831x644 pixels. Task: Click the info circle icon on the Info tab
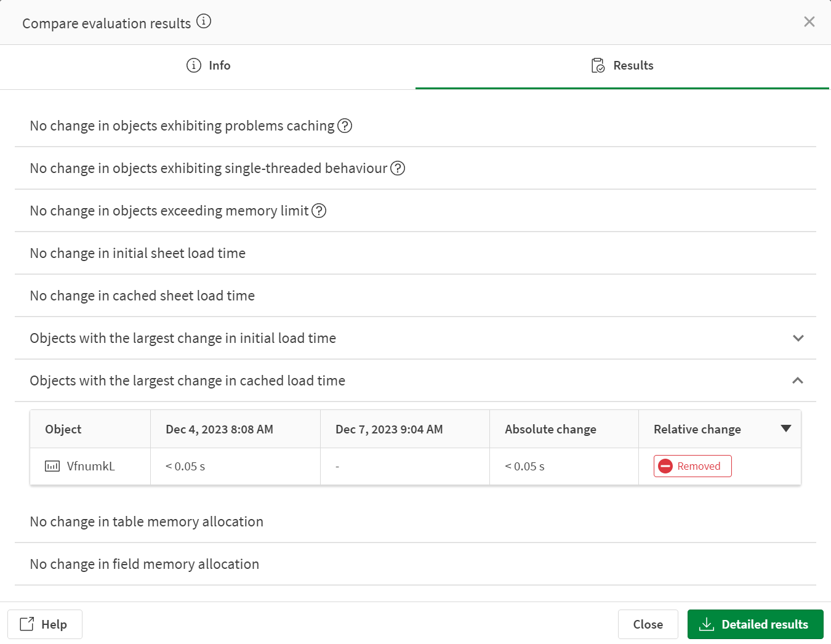click(x=194, y=65)
